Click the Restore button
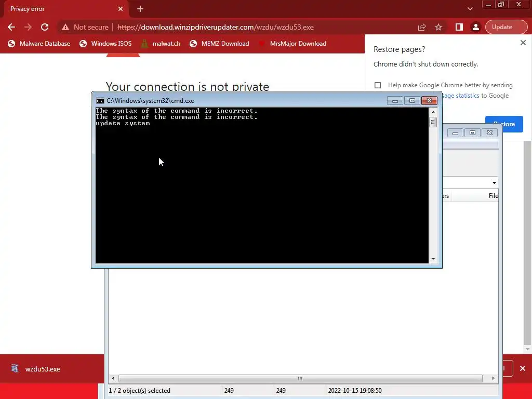The width and height of the screenshot is (532, 399). (x=504, y=124)
